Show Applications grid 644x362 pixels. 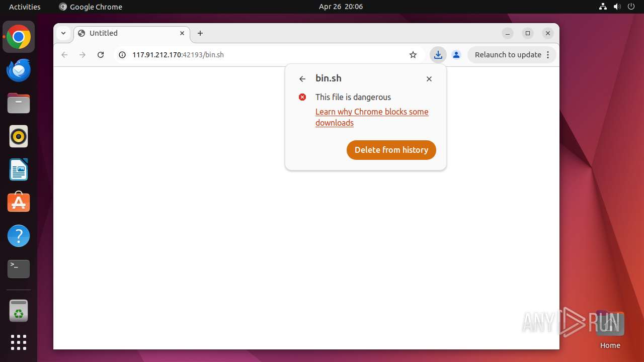click(x=19, y=342)
